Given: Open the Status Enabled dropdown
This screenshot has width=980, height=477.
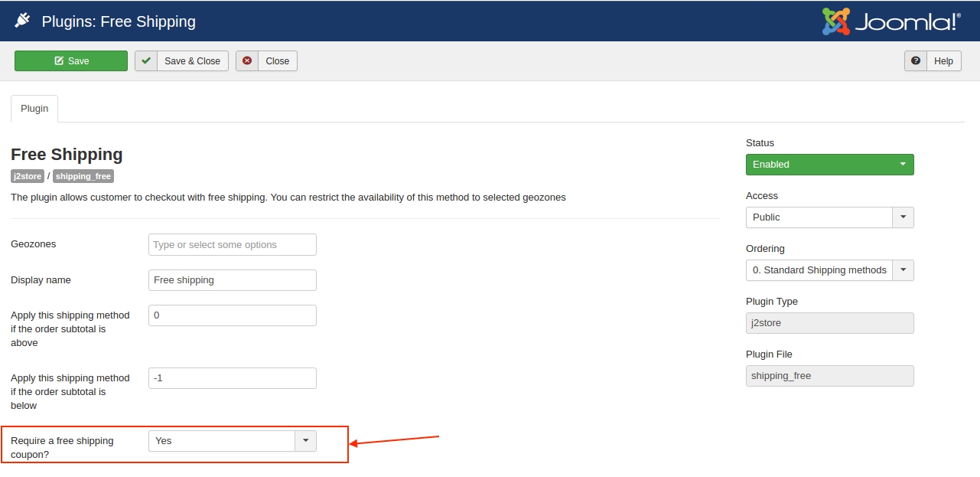Looking at the screenshot, I should pyautogui.click(x=829, y=165).
